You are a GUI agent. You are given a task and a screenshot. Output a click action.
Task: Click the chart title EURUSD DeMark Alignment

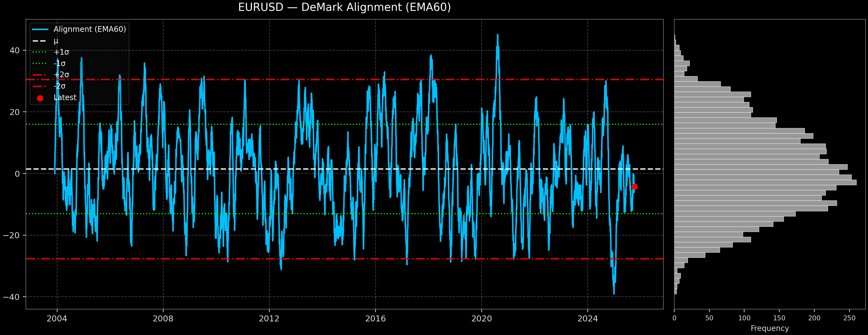click(344, 7)
